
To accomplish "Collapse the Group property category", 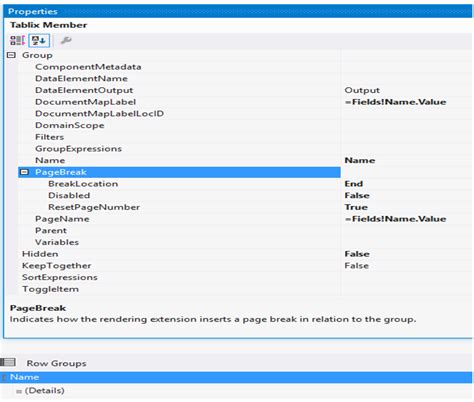I will coord(11,55).
